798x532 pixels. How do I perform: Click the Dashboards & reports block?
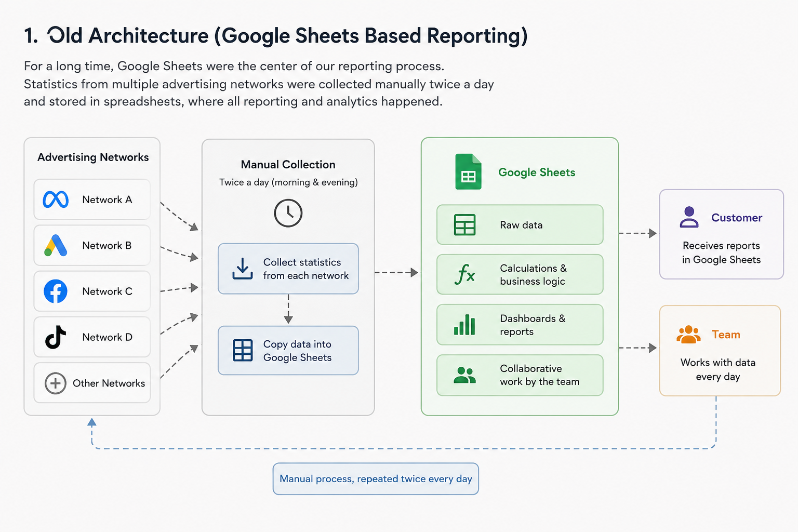tap(520, 325)
